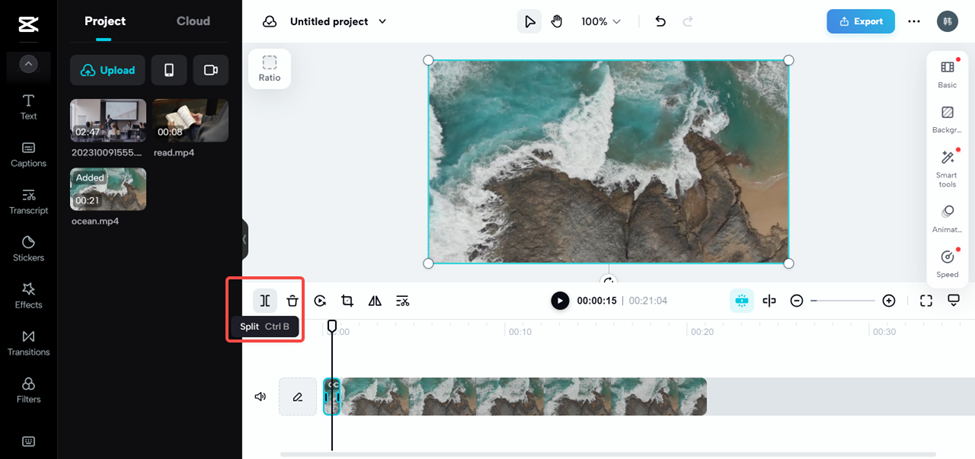
Task: Toggle the timeline snapping magnet button
Action: 741,301
